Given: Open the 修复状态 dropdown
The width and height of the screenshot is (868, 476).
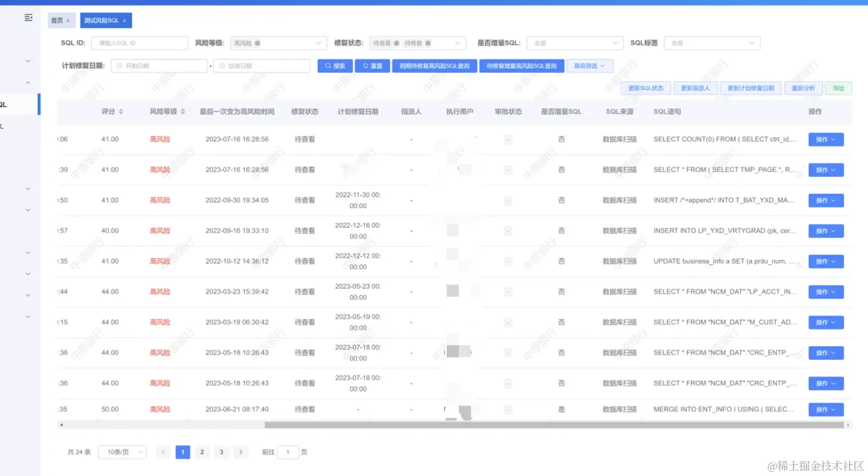Looking at the screenshot, I should [x=418, y=43].
